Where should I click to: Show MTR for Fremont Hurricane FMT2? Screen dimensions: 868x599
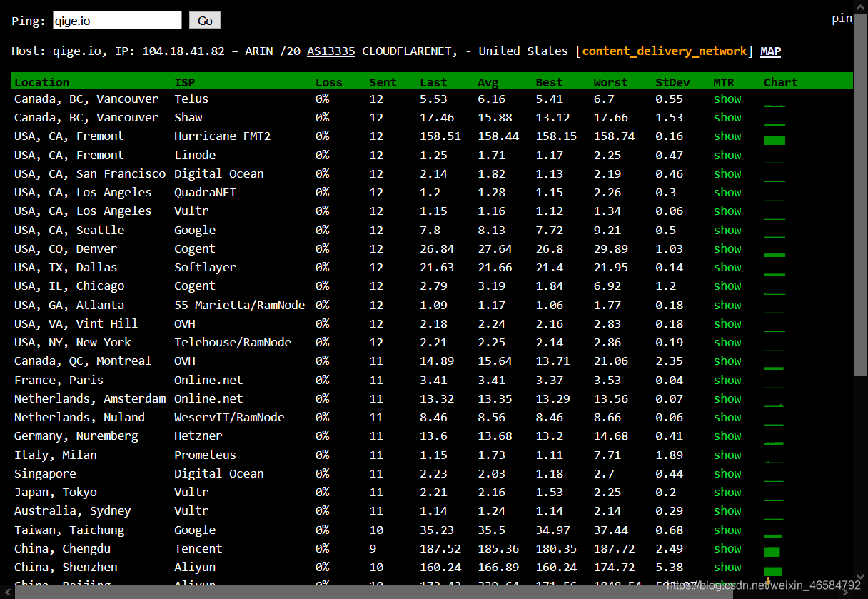pos(727,136)
